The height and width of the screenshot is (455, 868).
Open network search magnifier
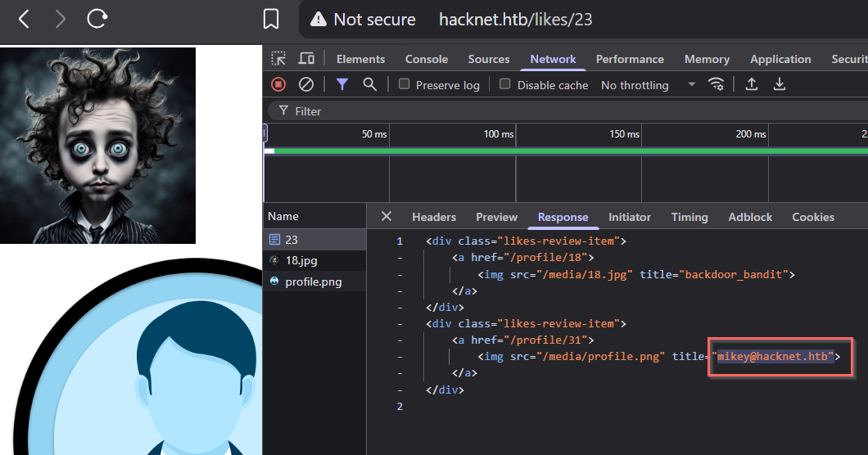click(369, 84)
